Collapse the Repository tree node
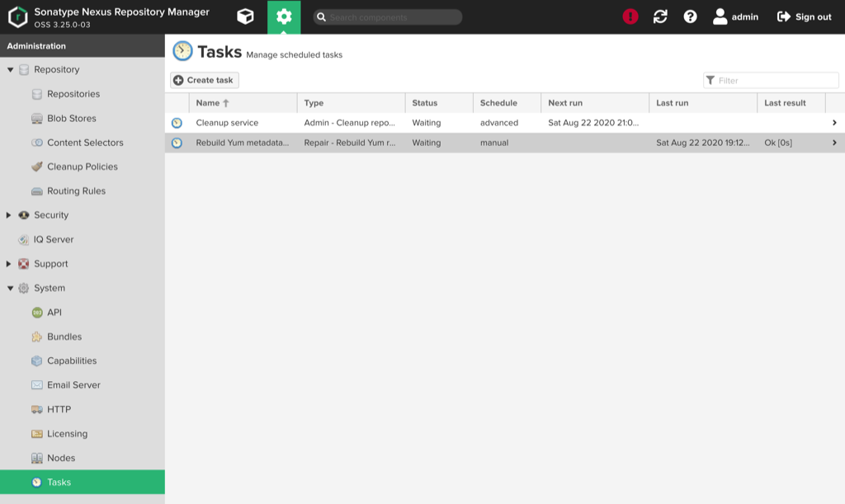Viewport: 845px width, 504px height. tap(10, 69)
